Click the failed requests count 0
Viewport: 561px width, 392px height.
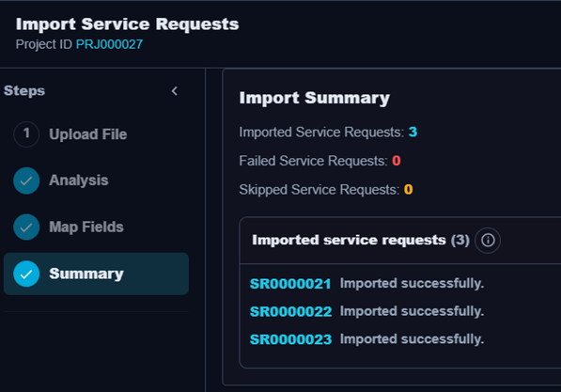point(397,161)
